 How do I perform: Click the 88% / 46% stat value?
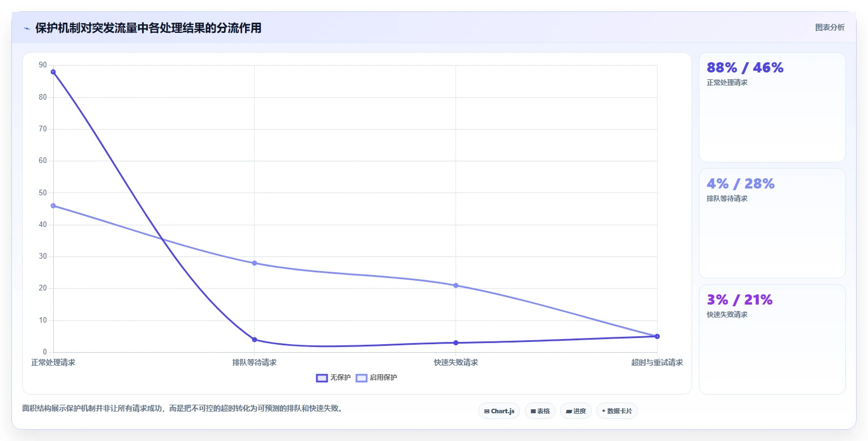(745, 68)
